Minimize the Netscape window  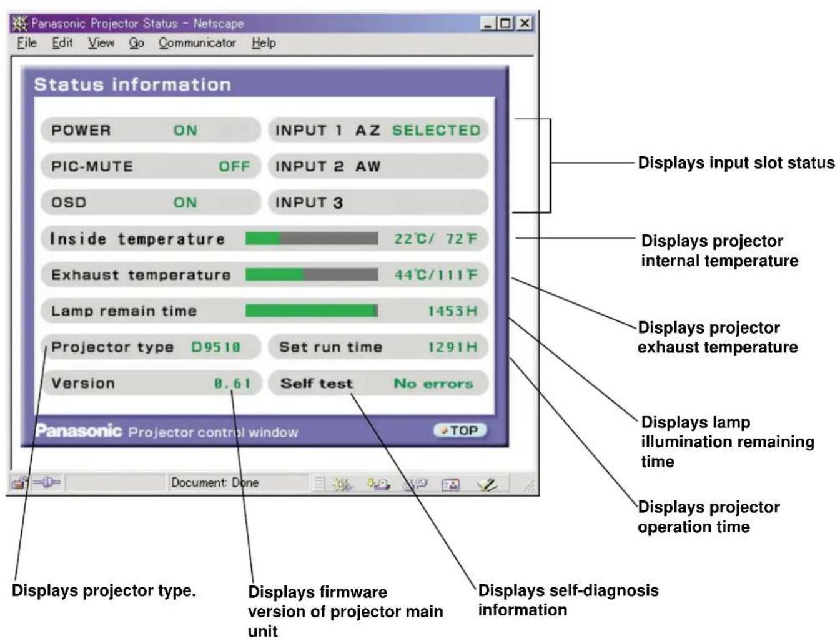point(488,24)
